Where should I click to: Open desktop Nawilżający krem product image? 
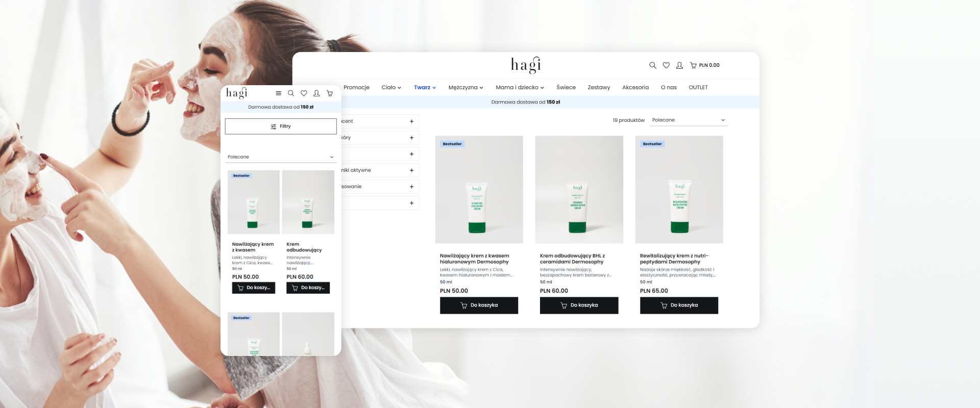coord(479,189)
